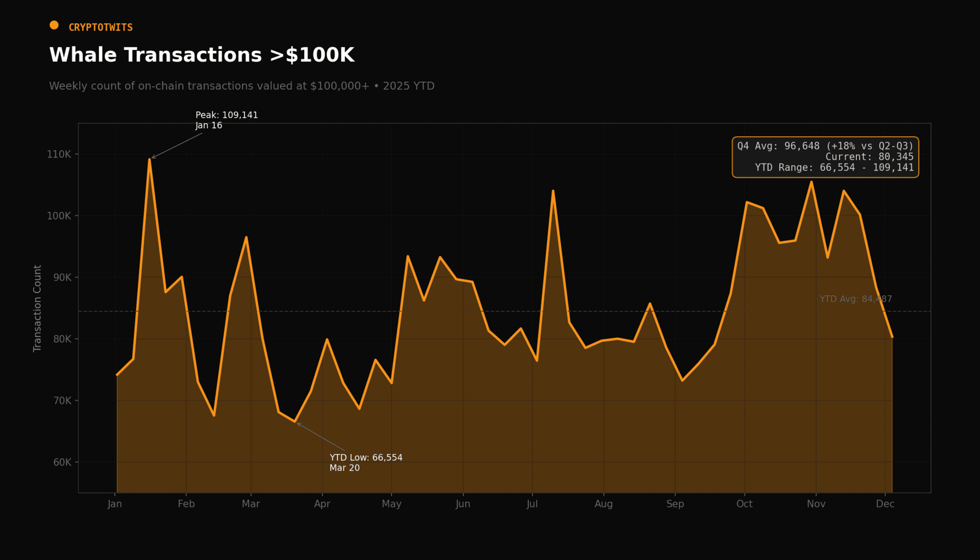Click the Jul x-axis label

[x=532, y=504]
